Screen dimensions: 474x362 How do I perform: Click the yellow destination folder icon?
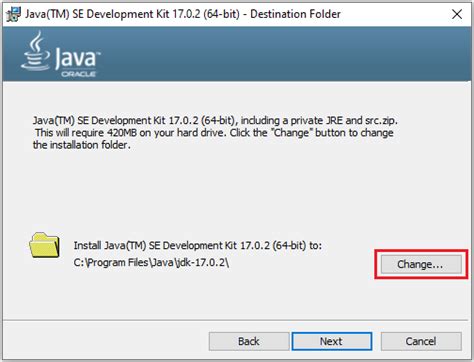(x=44, y=245)
